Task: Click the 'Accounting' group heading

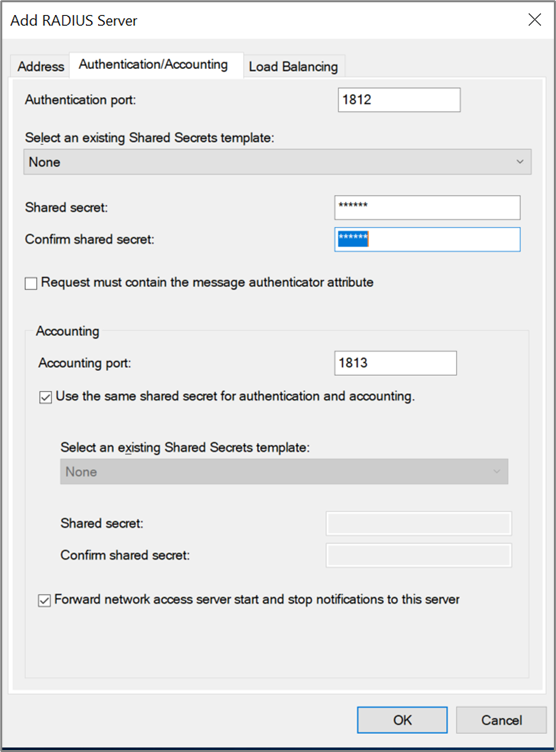Action: pyautogui.click(x=68, y=331)
